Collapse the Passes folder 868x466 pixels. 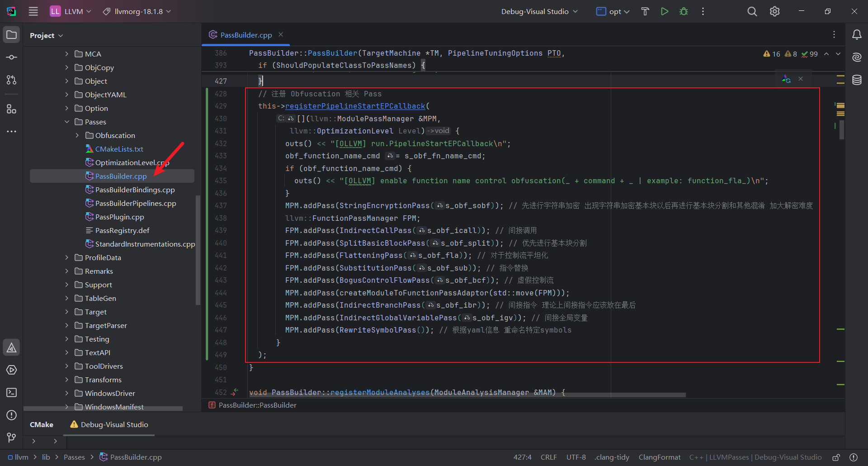pos(67,122)
